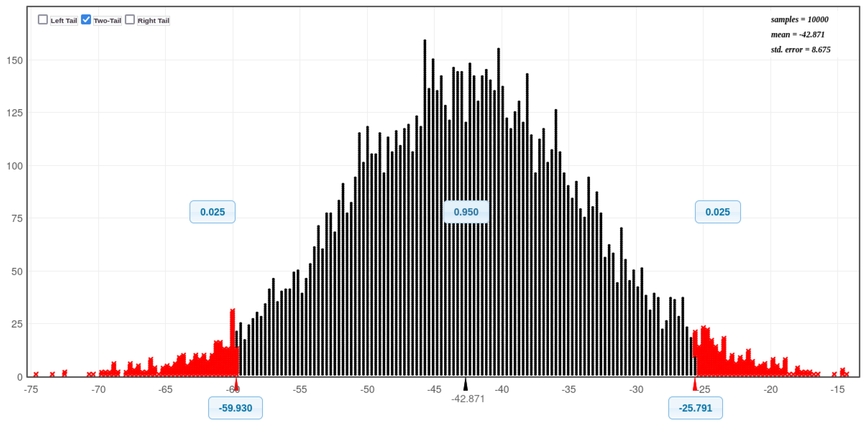Click the left 0.025 tail proportion box
The width and height of the screenshot is (868, 425).
click(212, 212)
